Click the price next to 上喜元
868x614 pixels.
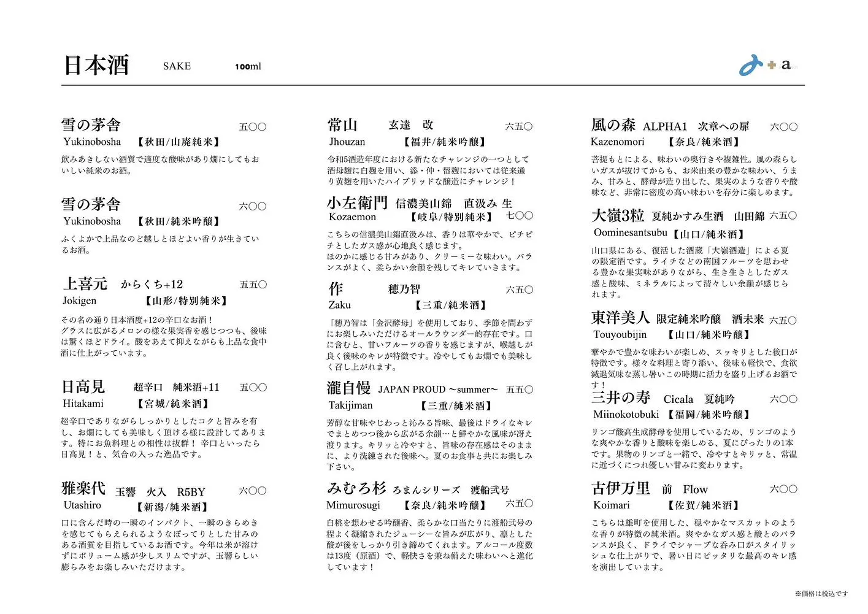(x=253, y=285)
